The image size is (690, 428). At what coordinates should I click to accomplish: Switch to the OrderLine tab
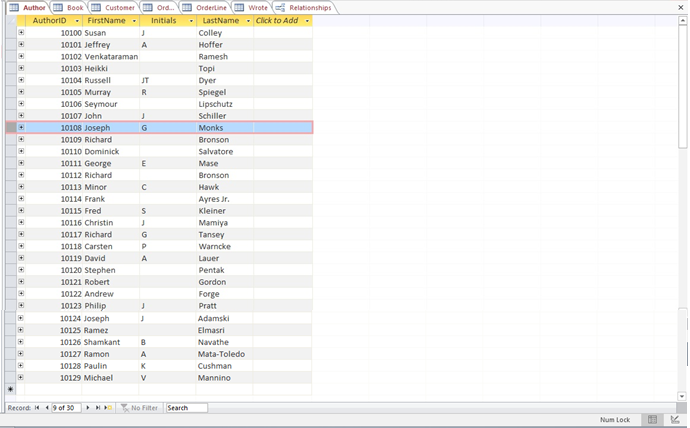[206, 7]
